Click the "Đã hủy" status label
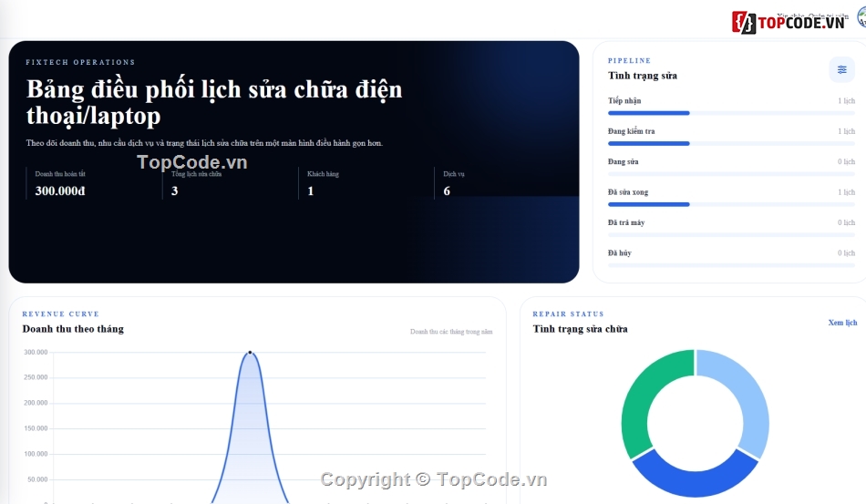 (x=620, y=252)
